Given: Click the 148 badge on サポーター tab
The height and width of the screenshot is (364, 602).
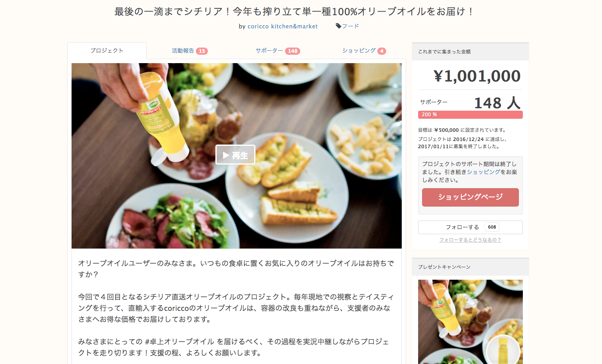Looking at the screenshot, I should (293, 51).
